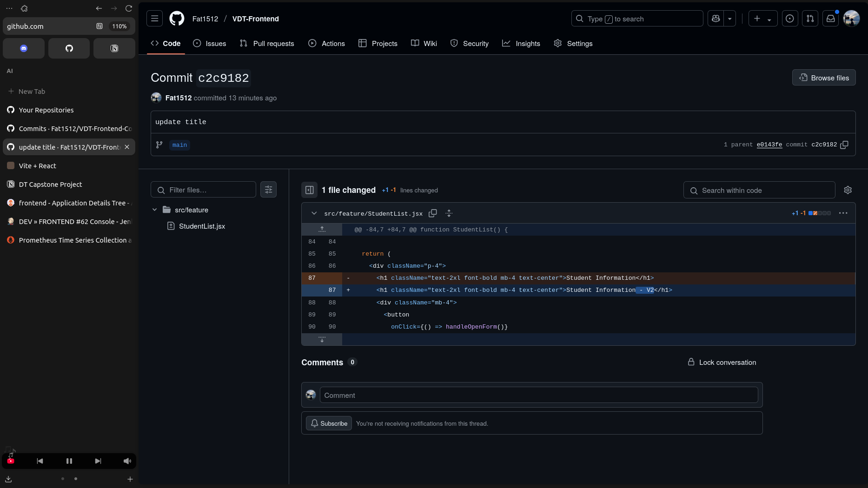Viewport: 868px width, 488px height.
Task: Select StudentList.jsx in file tree
Action: pyautogui.click(x=202, y=226)
